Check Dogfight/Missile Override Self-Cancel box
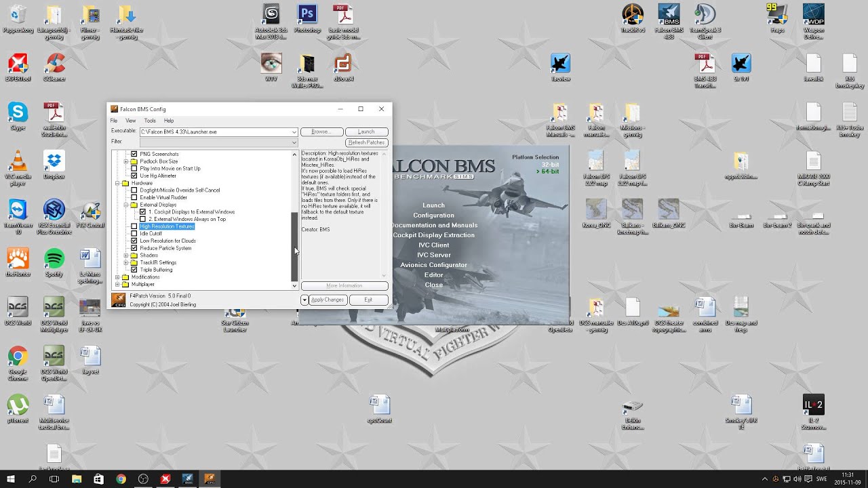Screen dimensions: 868x488 point(134,190)
